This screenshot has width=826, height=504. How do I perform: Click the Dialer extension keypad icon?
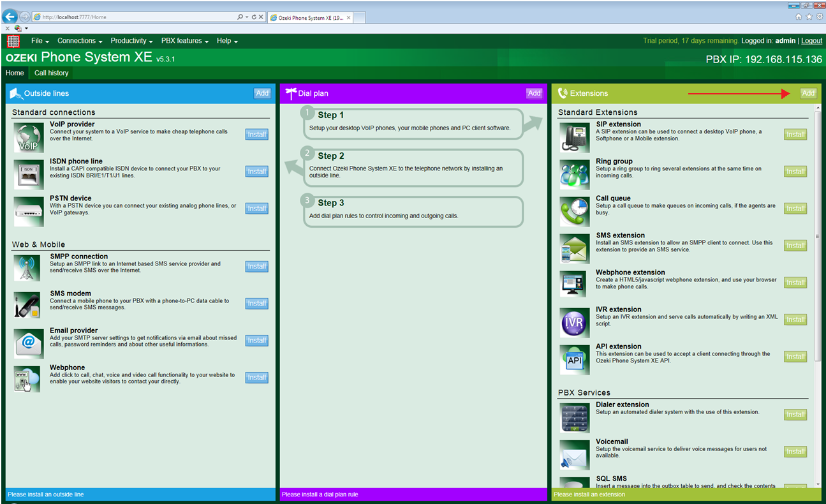tap(575, 417)
